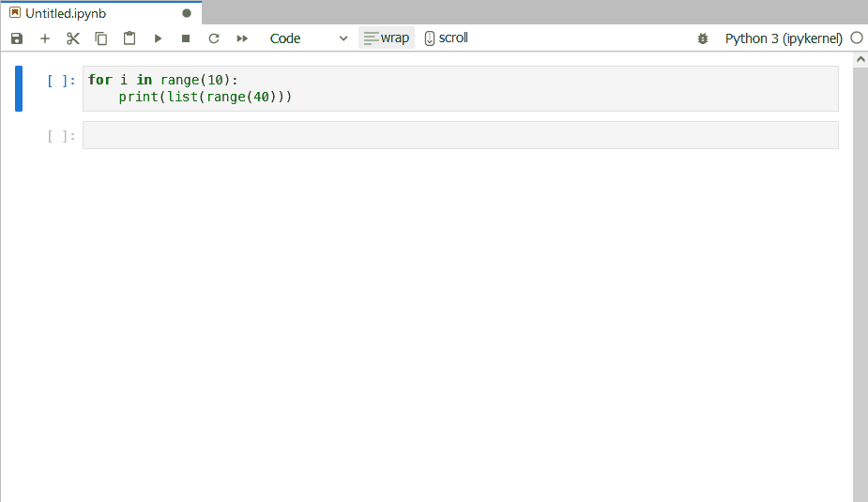868x502 pixels.
Task: Check the kernel status circle indicator
Action: point(857,38)
